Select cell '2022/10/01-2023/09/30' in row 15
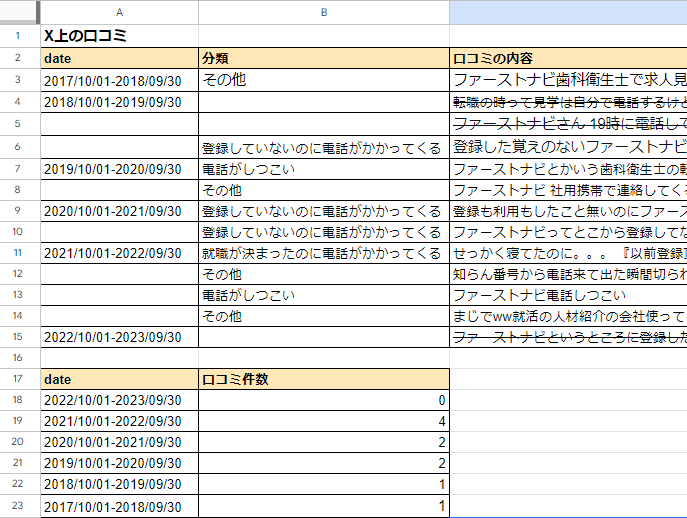The width and height of the screenshot is (687, 518). pos(119,337)
